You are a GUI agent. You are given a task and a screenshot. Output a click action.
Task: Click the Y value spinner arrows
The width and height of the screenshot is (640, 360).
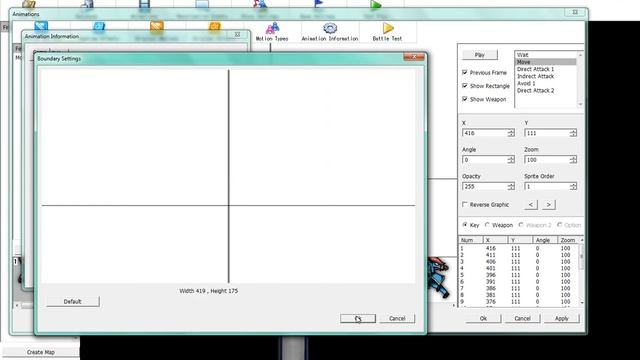[573, 133]
